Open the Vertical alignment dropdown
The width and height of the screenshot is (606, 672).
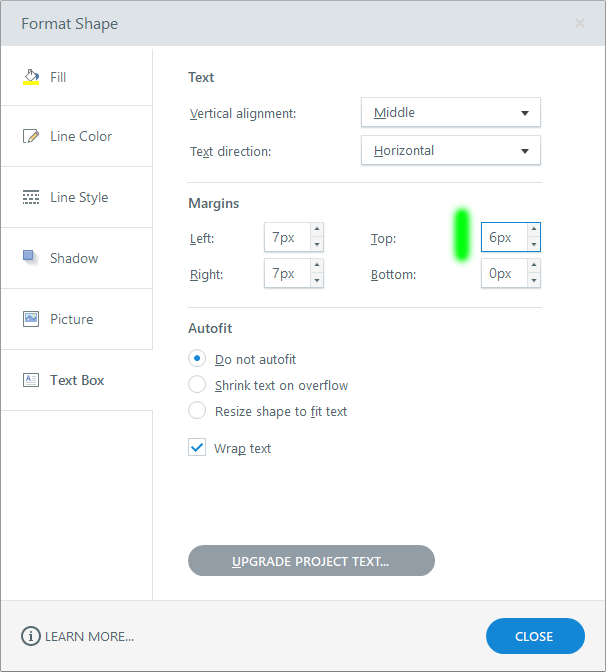coord(450,113)
